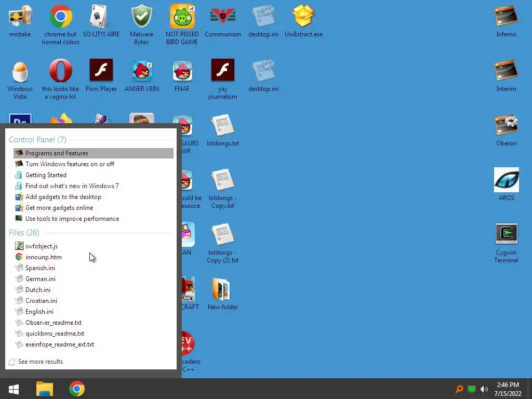The height and width of the screenshot is (399, 532).
Task: Open 'Find out what's new in Windows 7'
Action: [x=94, y=185]
